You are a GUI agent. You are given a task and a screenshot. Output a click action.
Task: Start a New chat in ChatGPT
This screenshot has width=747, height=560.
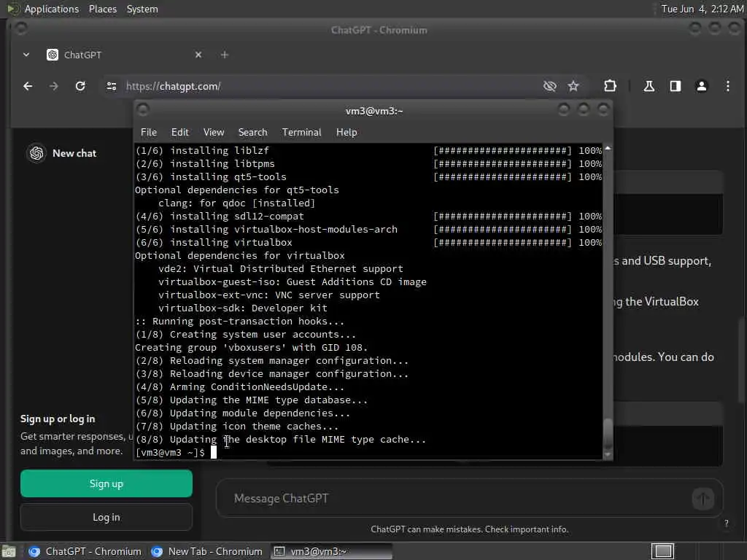tap(74, 153)
